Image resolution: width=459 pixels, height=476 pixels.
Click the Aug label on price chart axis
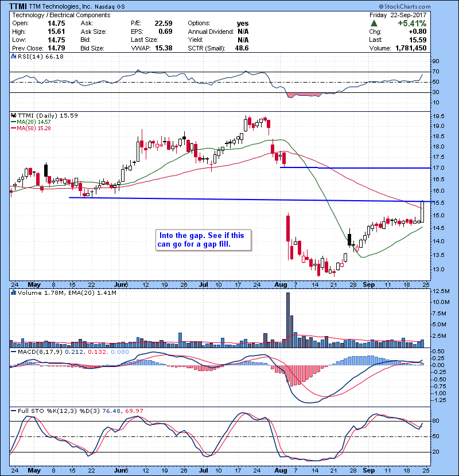coord(281,284)
